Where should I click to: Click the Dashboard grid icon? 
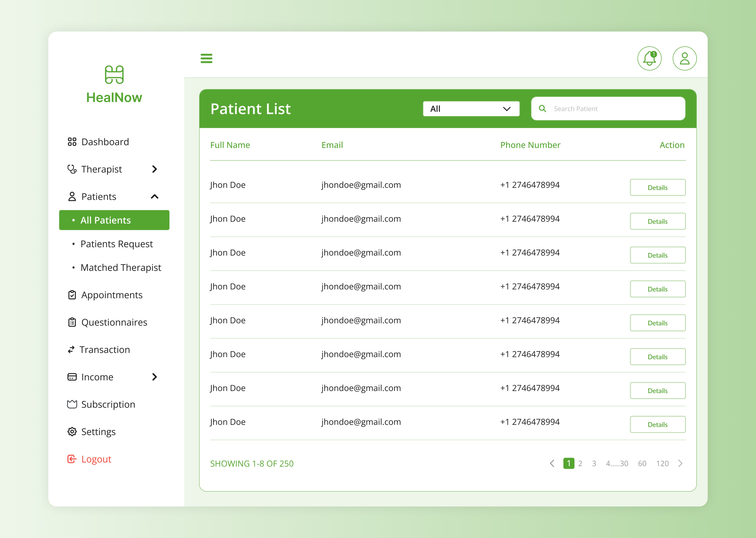click(72, 142)
